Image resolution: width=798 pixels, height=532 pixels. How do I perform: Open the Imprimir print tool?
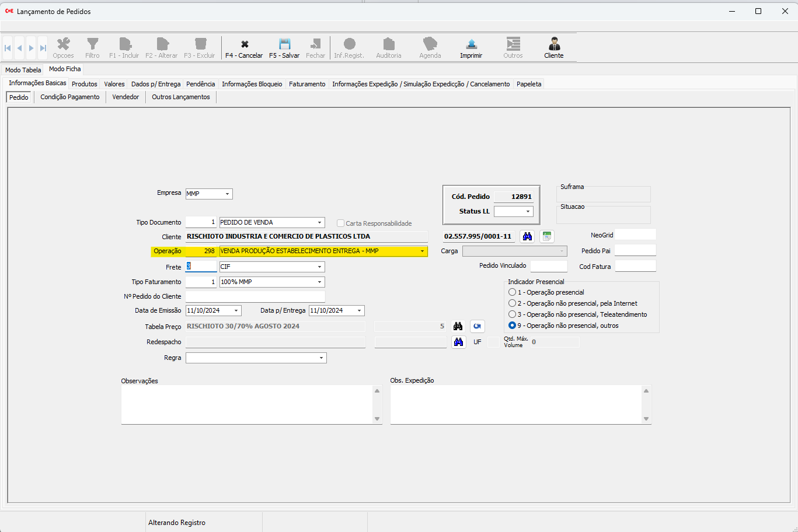coord(471,45)
